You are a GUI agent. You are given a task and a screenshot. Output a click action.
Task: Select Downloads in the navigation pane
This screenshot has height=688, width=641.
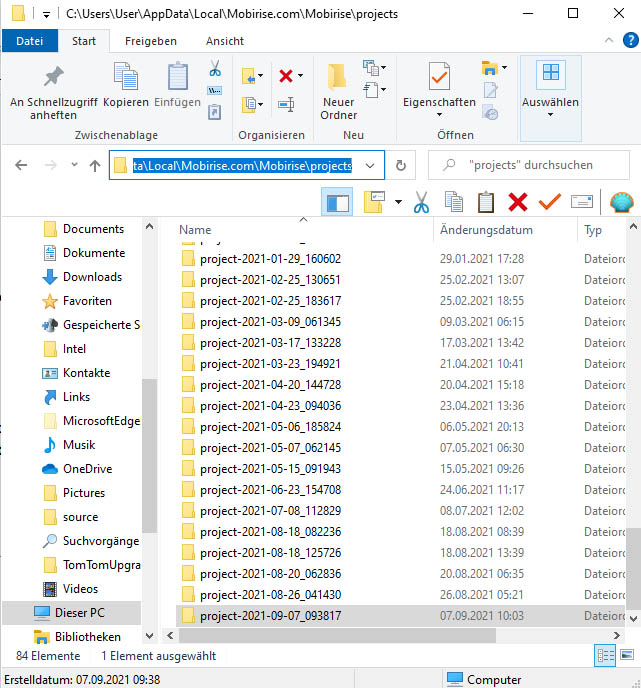click(x=92, y=277)
